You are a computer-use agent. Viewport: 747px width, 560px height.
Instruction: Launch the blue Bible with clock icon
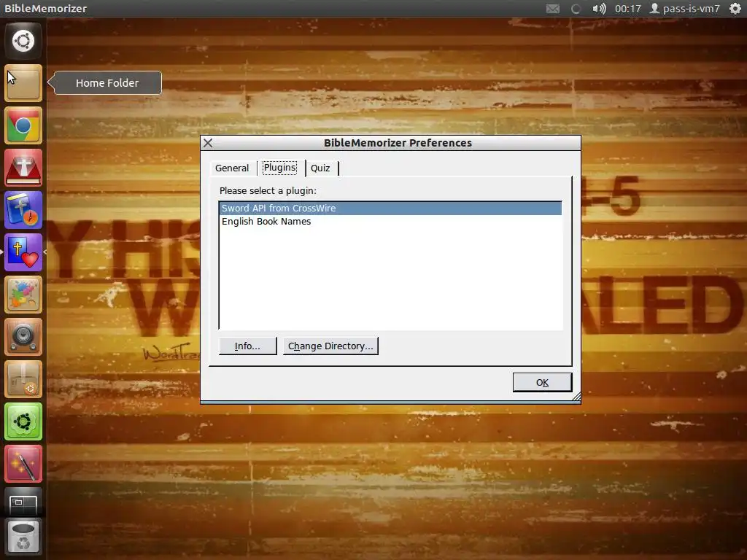tap(23, 211)
